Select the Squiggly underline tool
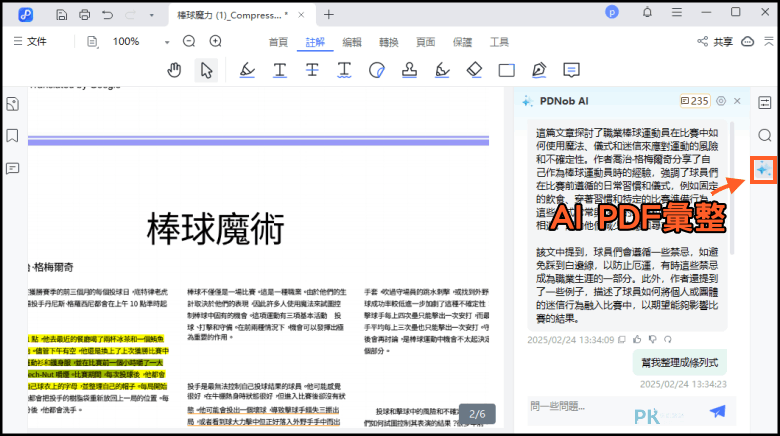The width and height of the screenshot is (780, 436). pyautogui.click(x=344, y=70)
